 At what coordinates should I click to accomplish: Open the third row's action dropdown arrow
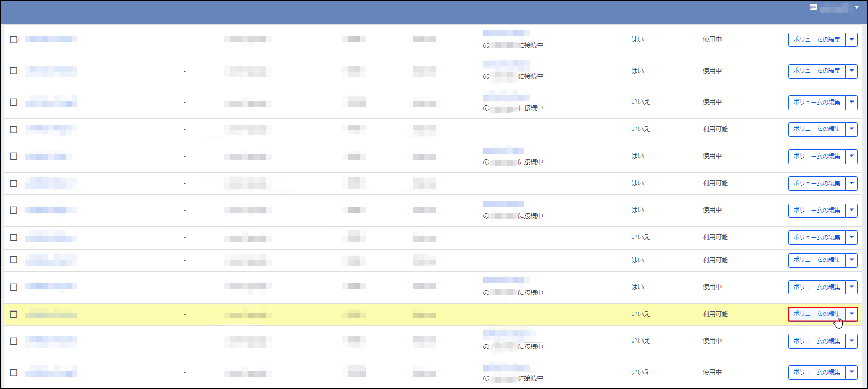pos(852,102)
